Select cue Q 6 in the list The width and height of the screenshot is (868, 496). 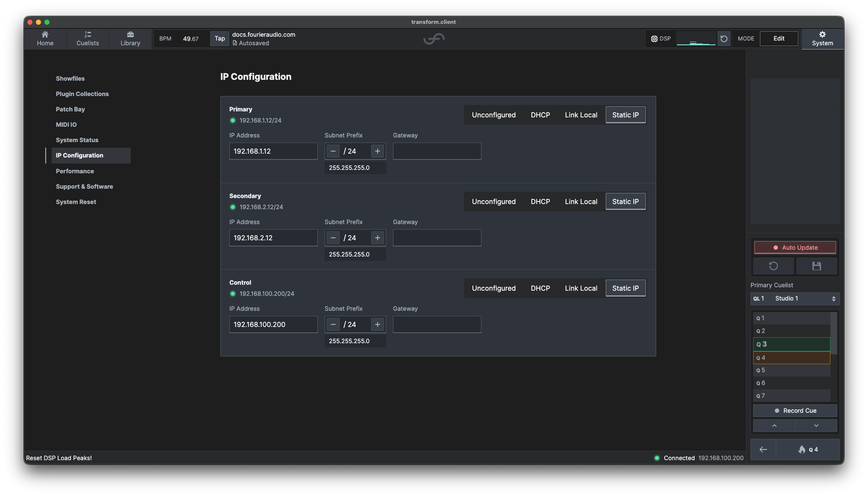[x=792, y=383]
